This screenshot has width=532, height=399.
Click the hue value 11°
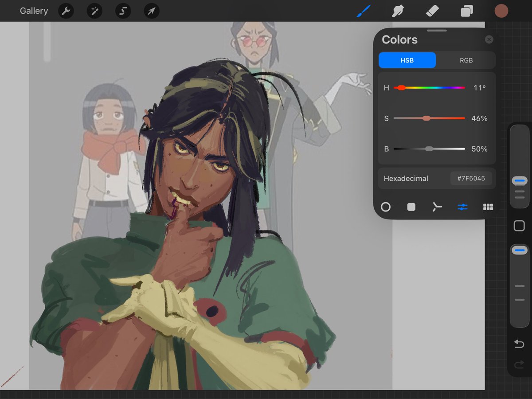[480, 88]
